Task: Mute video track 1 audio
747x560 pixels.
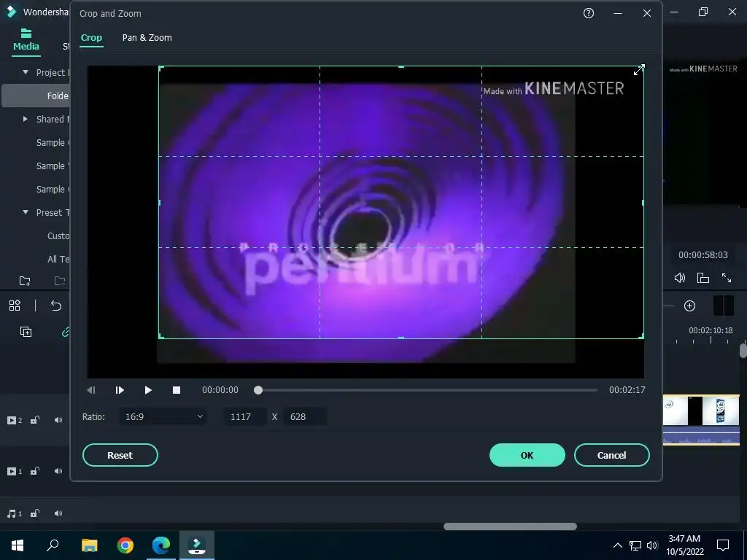Action: click(58, 471)
